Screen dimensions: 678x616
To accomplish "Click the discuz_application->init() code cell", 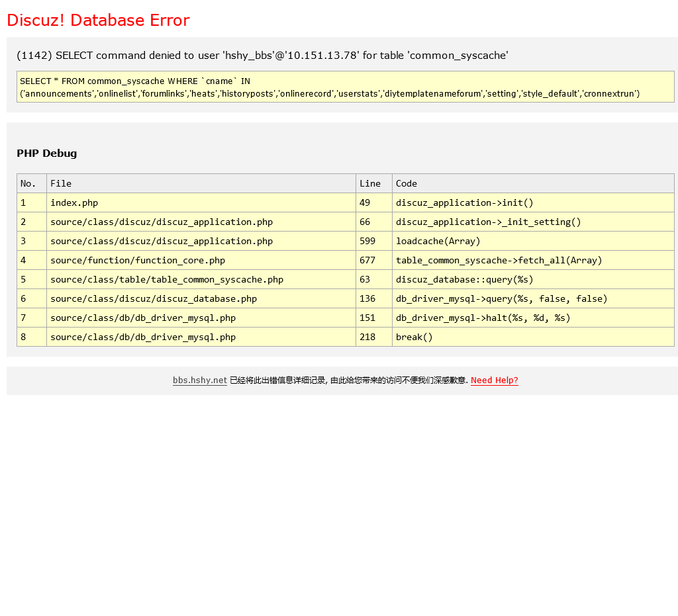I will 464,202.
